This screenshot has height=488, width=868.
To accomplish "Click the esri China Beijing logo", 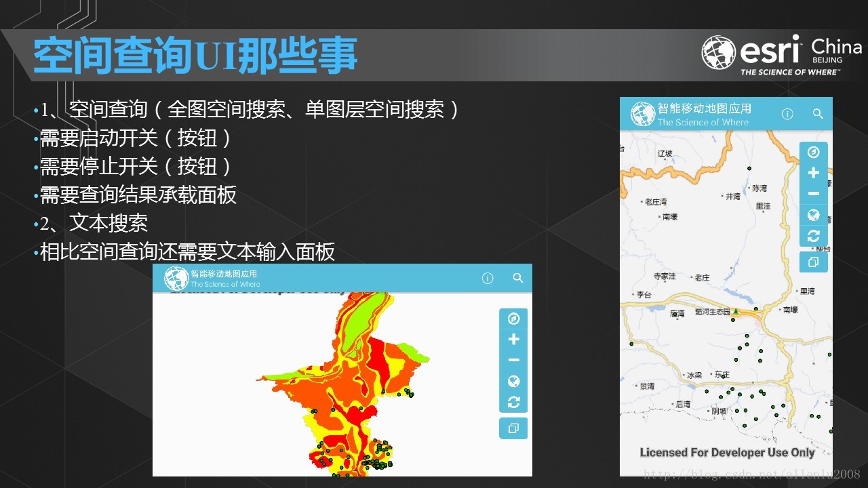I will [781, 54].
